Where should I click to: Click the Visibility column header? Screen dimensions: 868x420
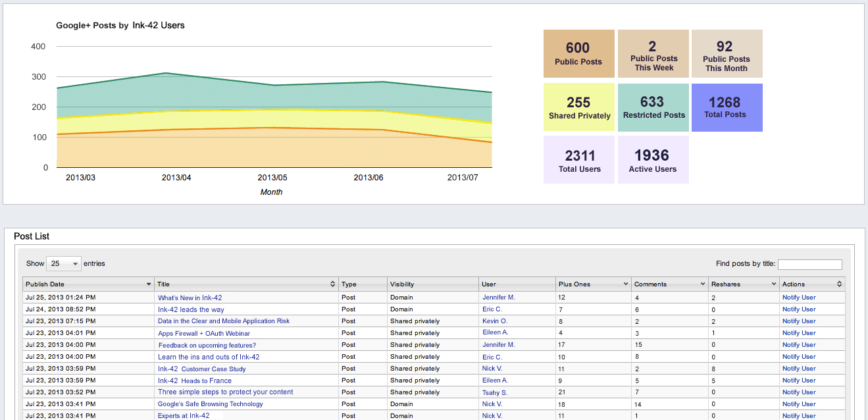coord(433,284)
